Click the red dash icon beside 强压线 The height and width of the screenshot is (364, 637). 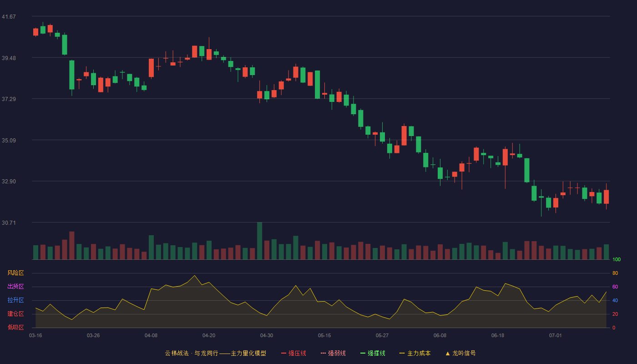[x=283, y=353]
